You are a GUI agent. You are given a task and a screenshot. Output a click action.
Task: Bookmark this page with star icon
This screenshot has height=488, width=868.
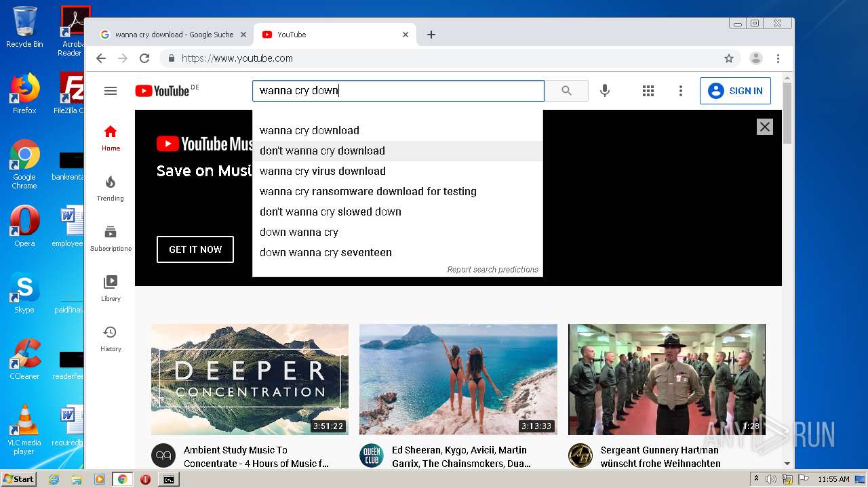point(729,58)
